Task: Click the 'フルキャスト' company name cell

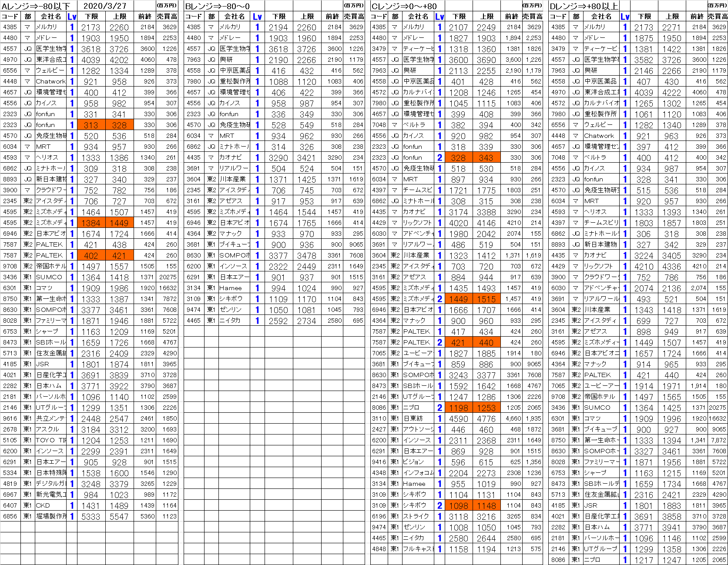Action: pyautogui.click(x=418, y=549)
